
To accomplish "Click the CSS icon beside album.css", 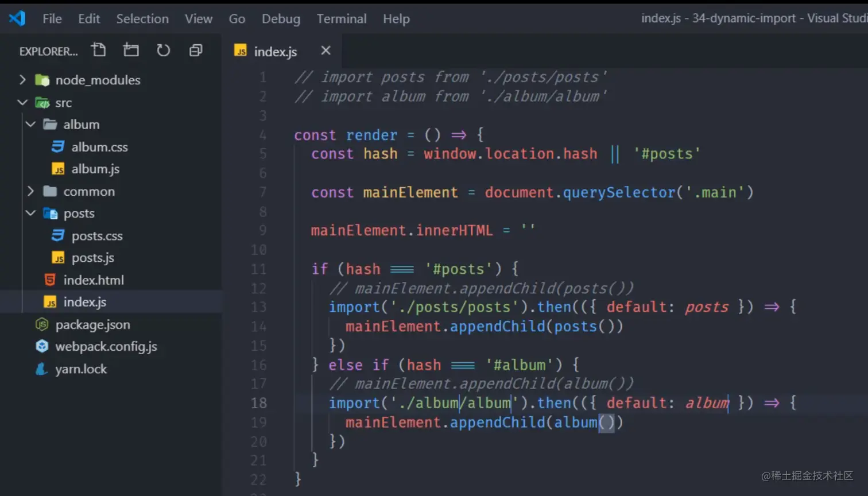I will (x=58, y=147).
